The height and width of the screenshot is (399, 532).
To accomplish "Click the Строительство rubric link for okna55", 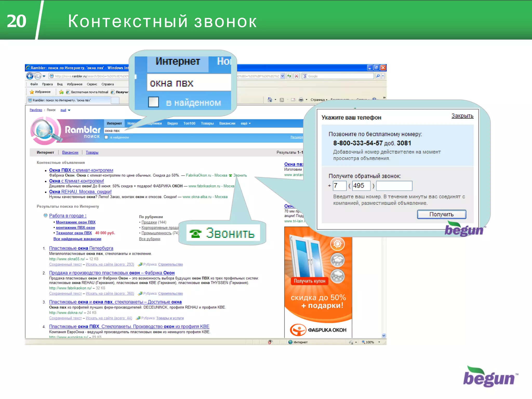I will [x=170, y=264].
